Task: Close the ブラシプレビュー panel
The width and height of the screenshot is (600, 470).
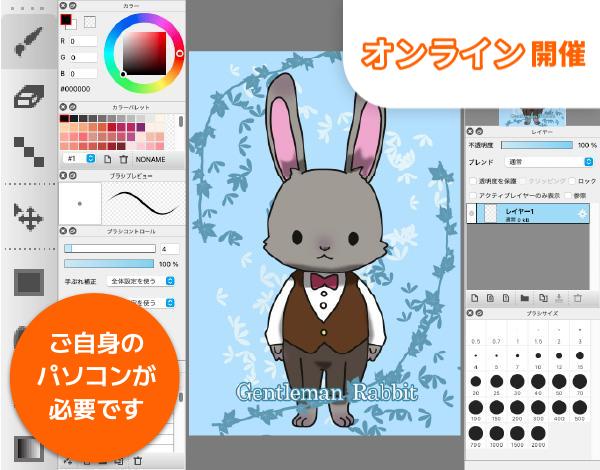Action: pyautogui.click(x=64, y=175)
